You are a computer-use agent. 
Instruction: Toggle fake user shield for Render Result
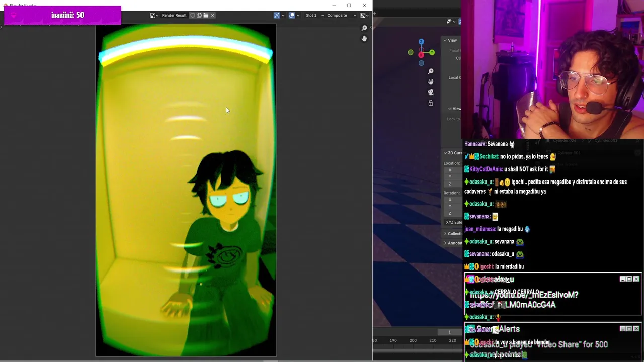click(x=192, y=16)
